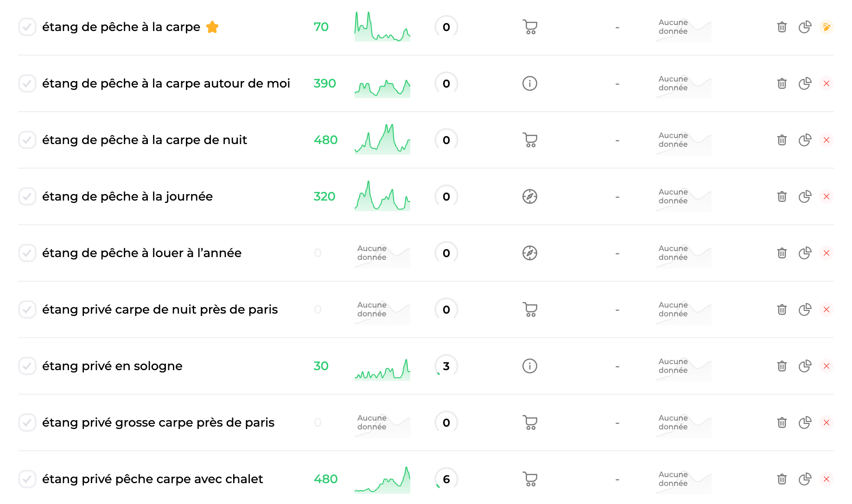Delete étang privé grosse carpe près de paris via trash icon

pos(782,422)
